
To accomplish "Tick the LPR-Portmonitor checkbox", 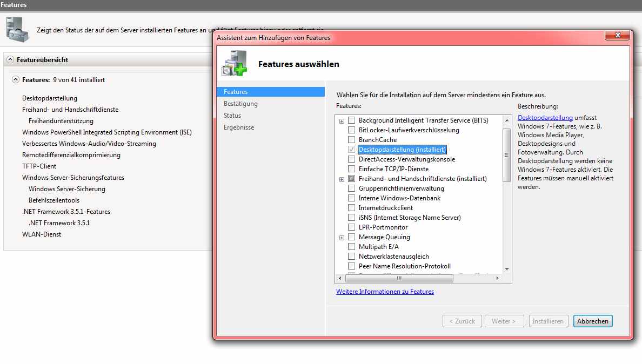I will (x=351, y=227).
